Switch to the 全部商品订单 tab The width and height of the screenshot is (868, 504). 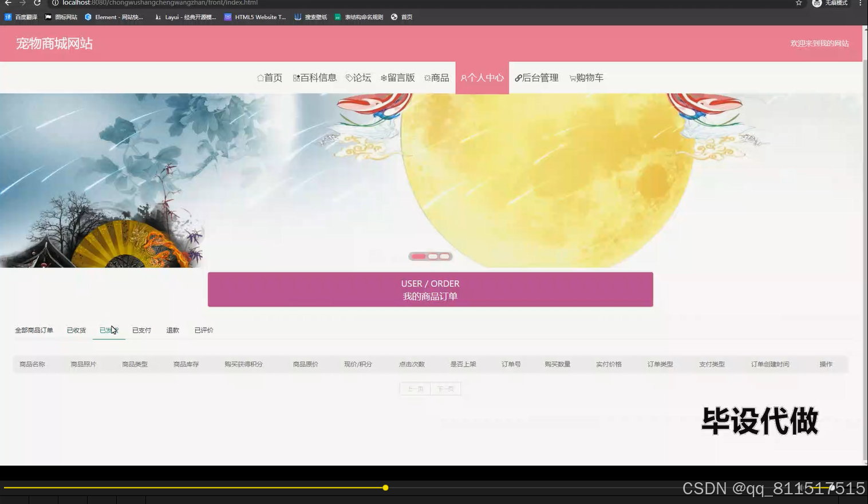click(34, 330)
